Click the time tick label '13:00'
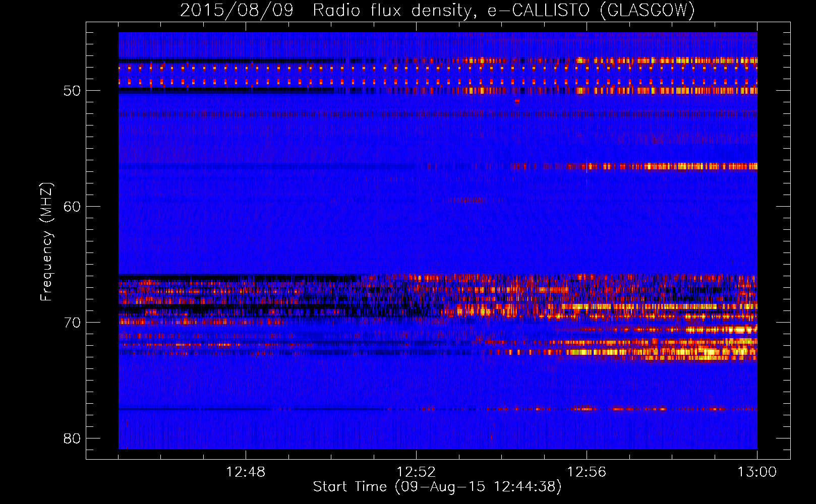 click(x=757, y=472)
